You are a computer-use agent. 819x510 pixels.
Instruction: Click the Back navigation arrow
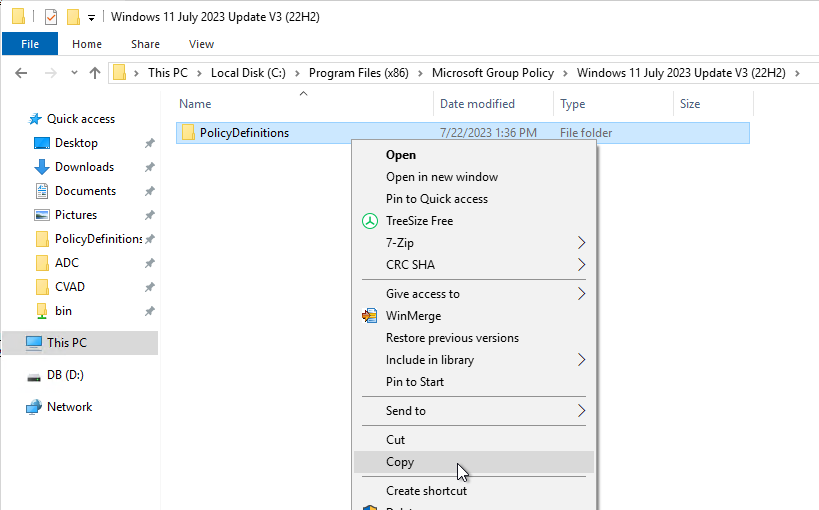coord(21,73)
